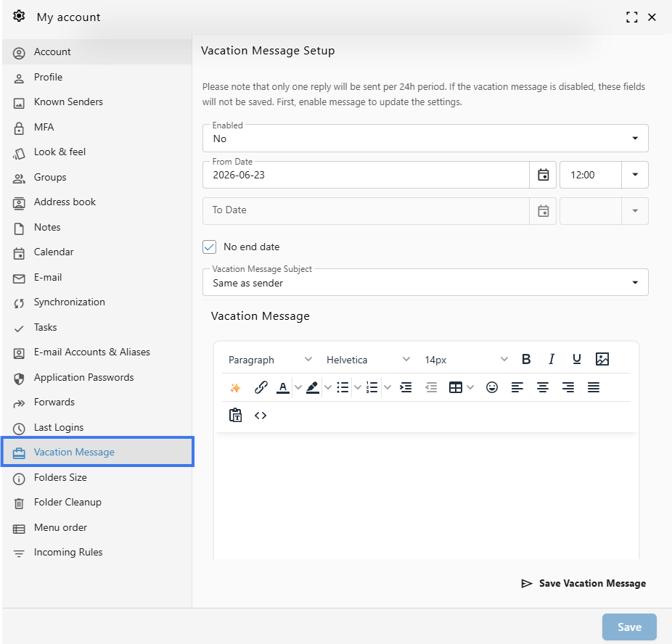Open Profile settings section
Screen dimensions: 672x644
point(97,77)
